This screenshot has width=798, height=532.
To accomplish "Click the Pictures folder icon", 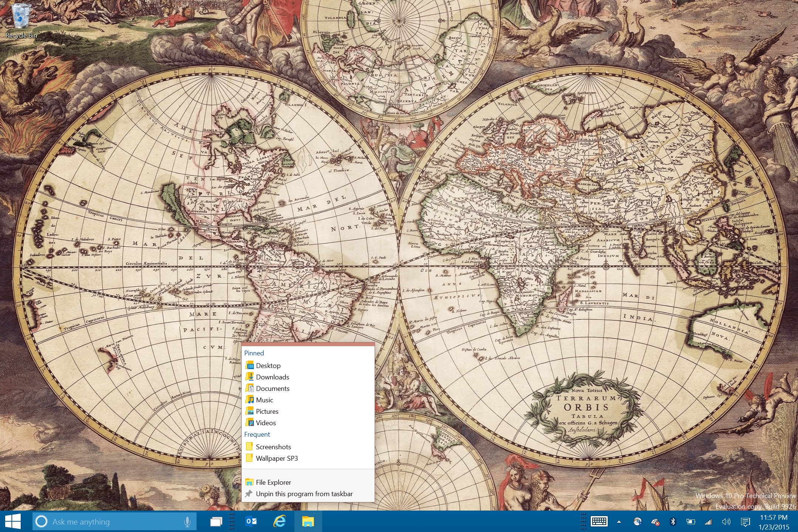I will click(x=250, y=411).
